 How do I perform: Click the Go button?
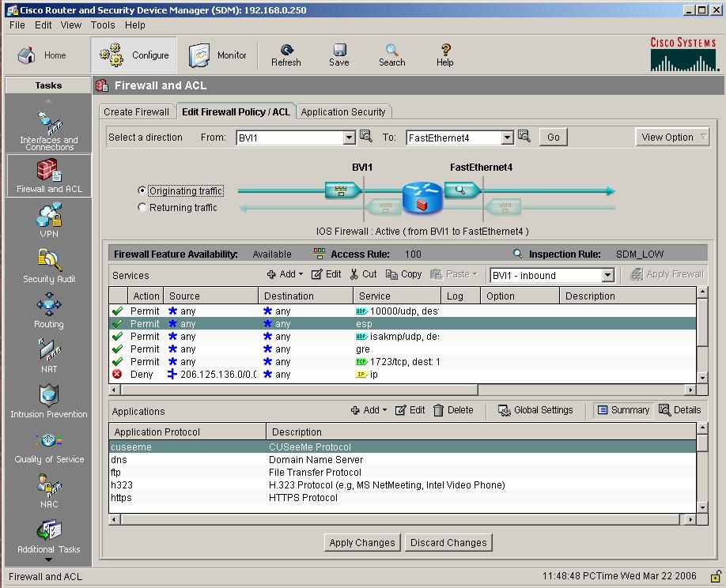click(x=554, y=138)
